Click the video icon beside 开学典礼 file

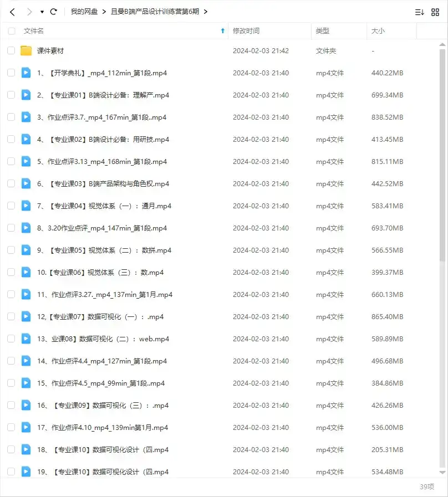tap(26, 73)
